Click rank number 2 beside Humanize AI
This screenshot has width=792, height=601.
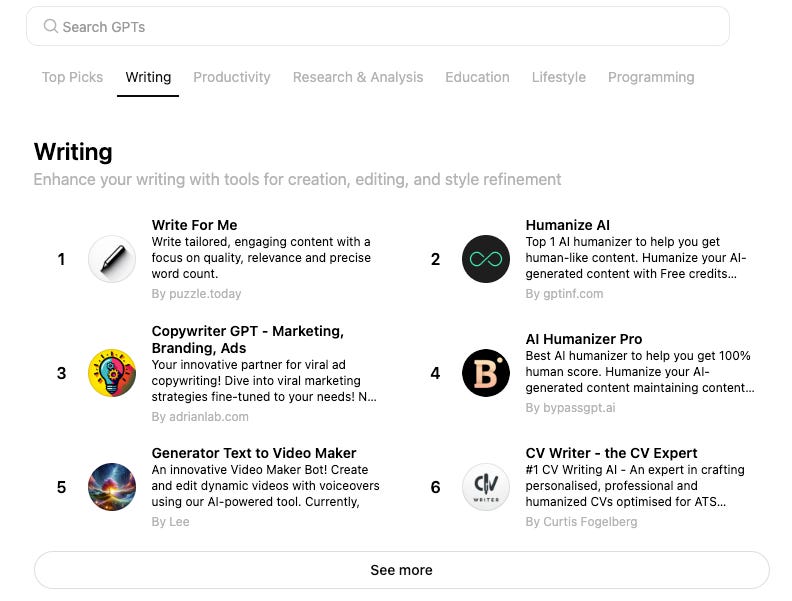(435, 259)
